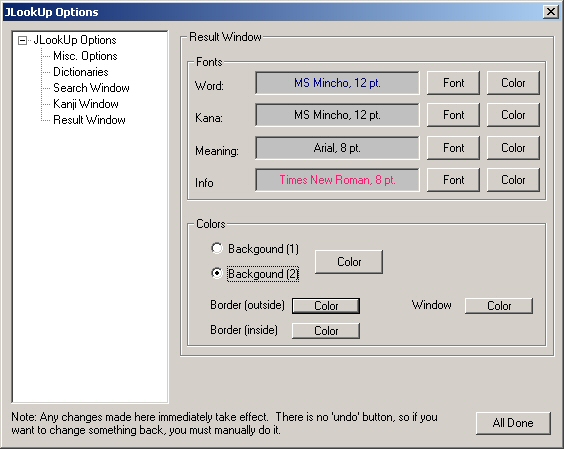
Task: Select the Background (2) radio button
Action: (217, 273)
